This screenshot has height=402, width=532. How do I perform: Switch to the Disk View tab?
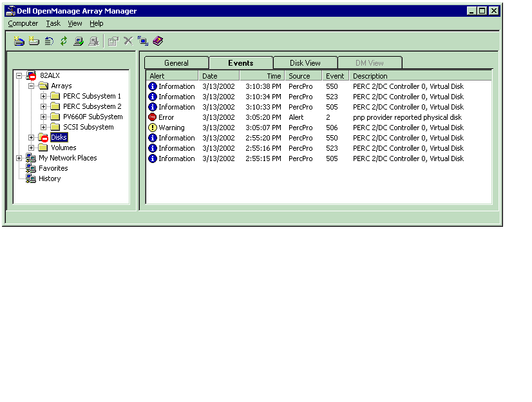point(305,63)
